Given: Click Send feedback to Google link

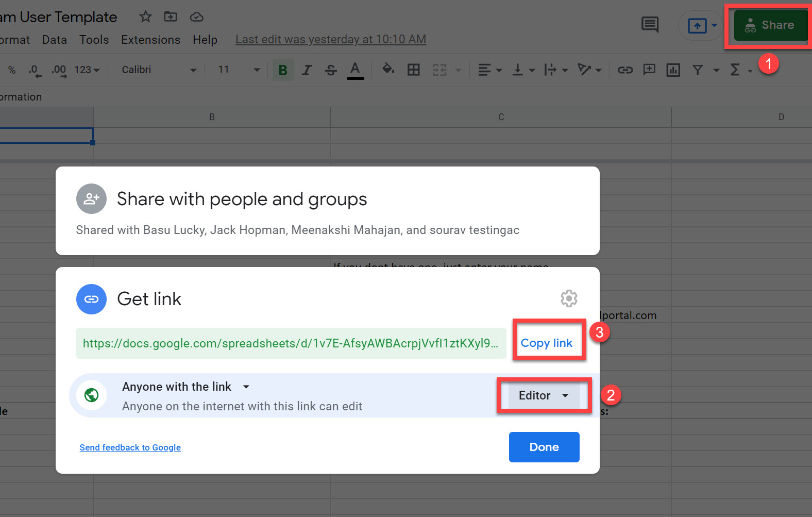Looking at the screenshot, I should [130, 447].
